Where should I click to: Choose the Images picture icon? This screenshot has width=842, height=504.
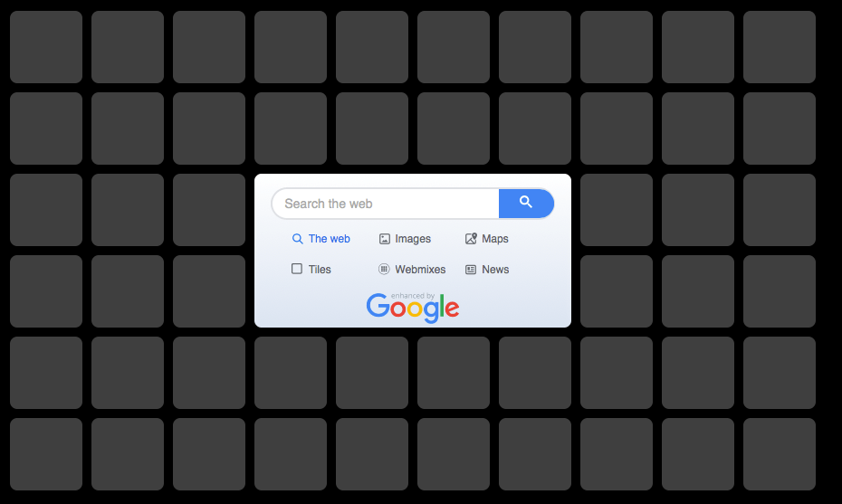pos(385,239)
